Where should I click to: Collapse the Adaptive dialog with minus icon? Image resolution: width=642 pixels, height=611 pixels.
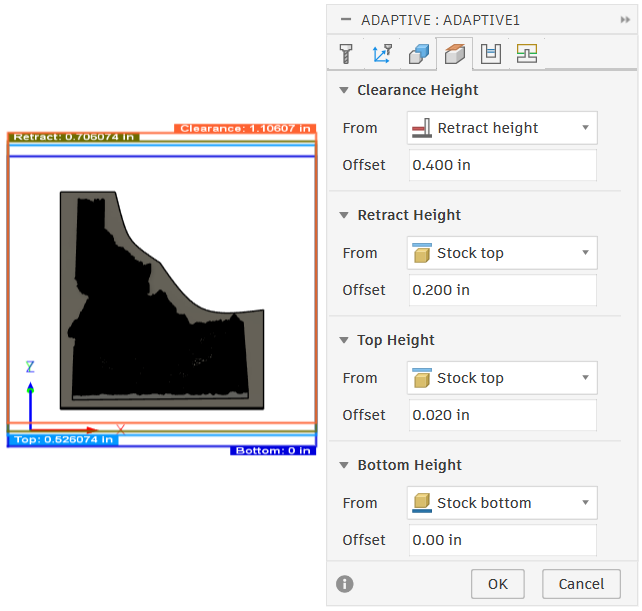pos(346,20)
